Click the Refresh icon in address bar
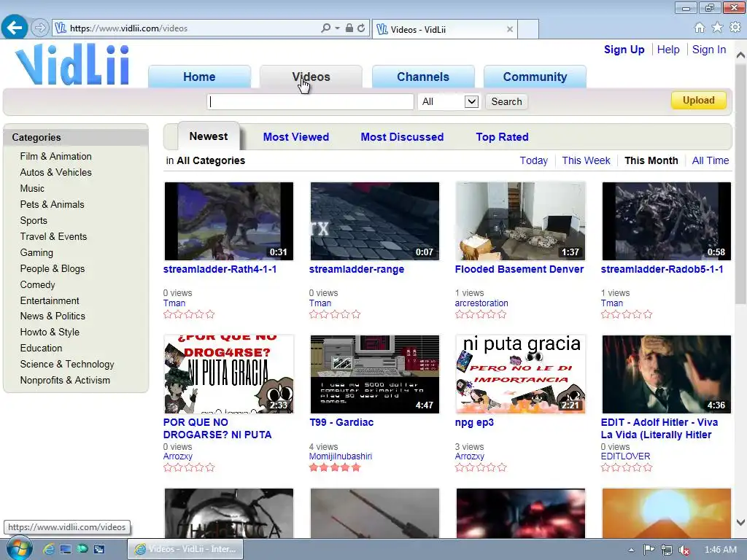Viewport: 747px width, 560px height. 361,28
